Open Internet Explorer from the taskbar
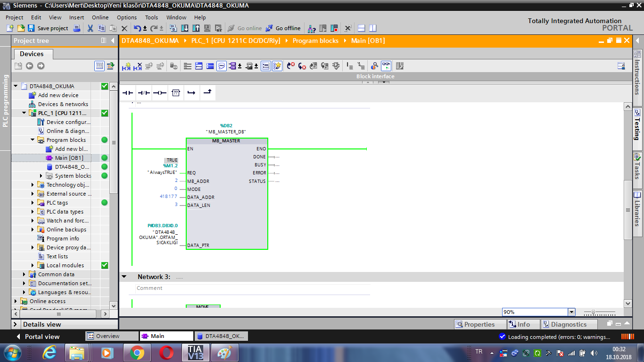The width and height of the screenshot is (644, 362). [x=49, y=353]
